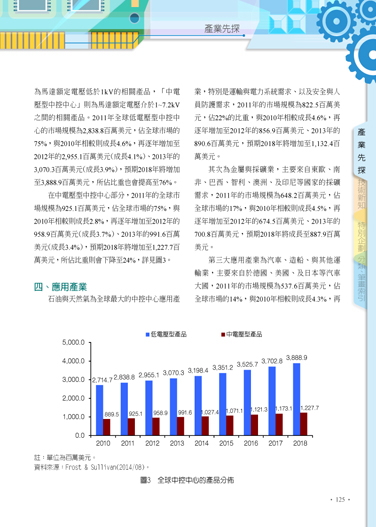Screen dimensions: 376x527
Task: Click the blue legend square for 低電壓型產品
Action: pyautogui.click(x=147, y=334)
